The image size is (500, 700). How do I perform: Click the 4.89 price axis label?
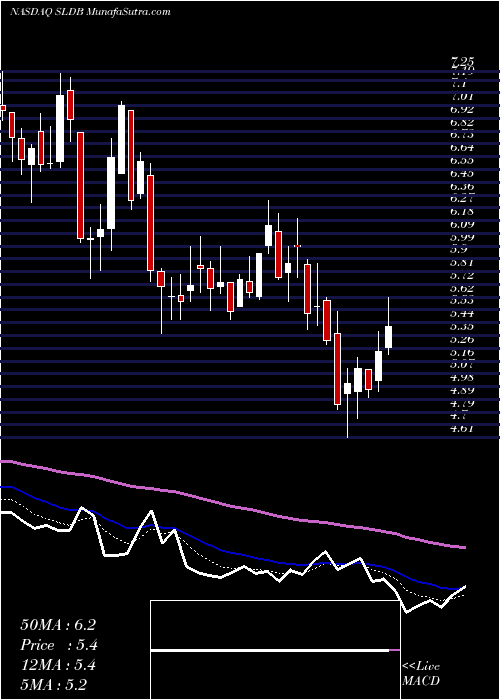point(462,391)
